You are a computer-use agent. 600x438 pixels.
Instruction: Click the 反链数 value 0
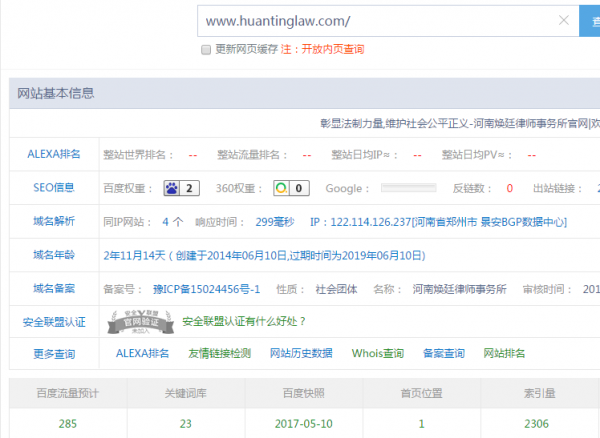coord(510,188)
